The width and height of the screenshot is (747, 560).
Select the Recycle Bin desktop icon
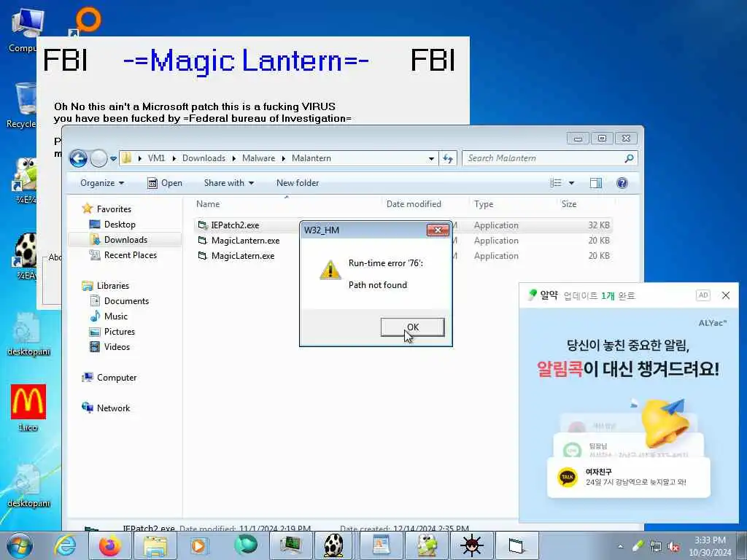pos(21,105)
